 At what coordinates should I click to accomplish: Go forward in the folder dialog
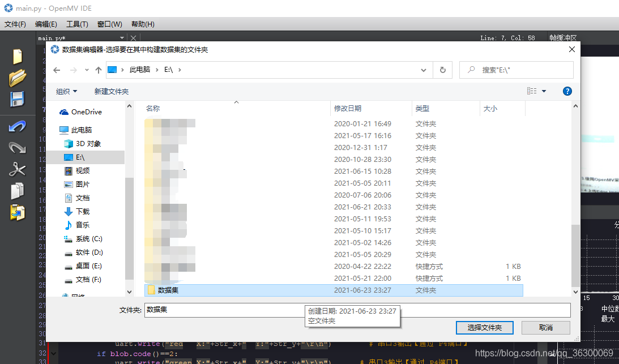(x=74, y=70)
